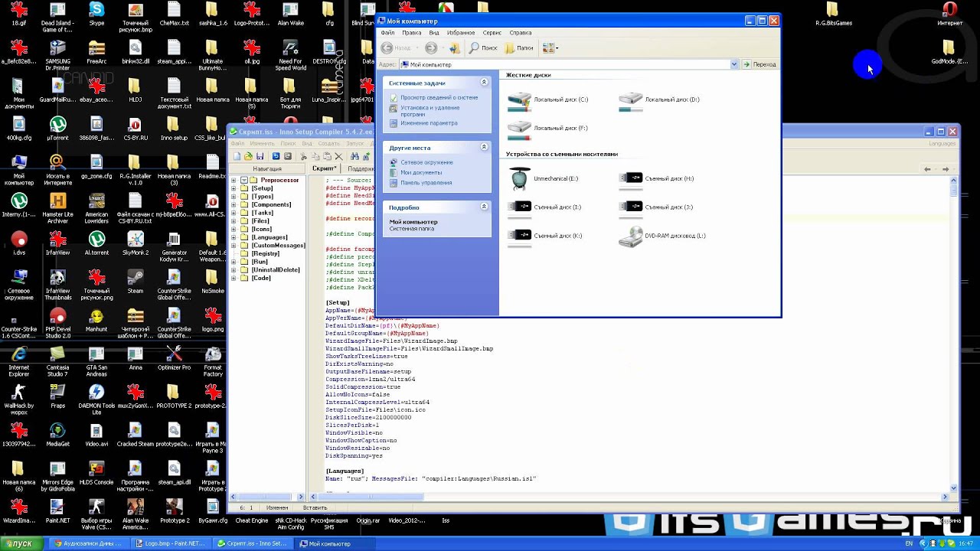
Task: Click the Find binoculars icon in Inno Setup toolbar
Action: click(354, 156)
